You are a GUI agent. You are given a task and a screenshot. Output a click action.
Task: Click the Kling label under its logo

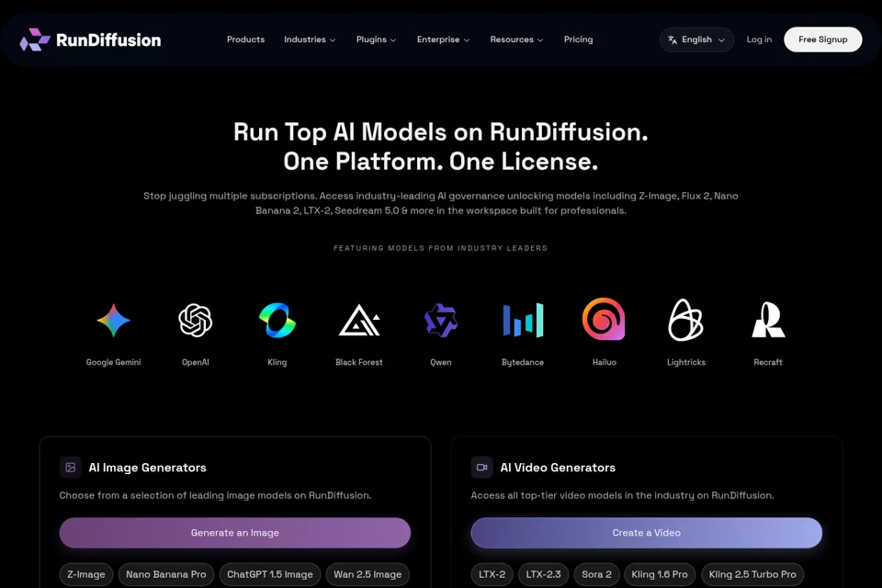[x=277, y=362]
